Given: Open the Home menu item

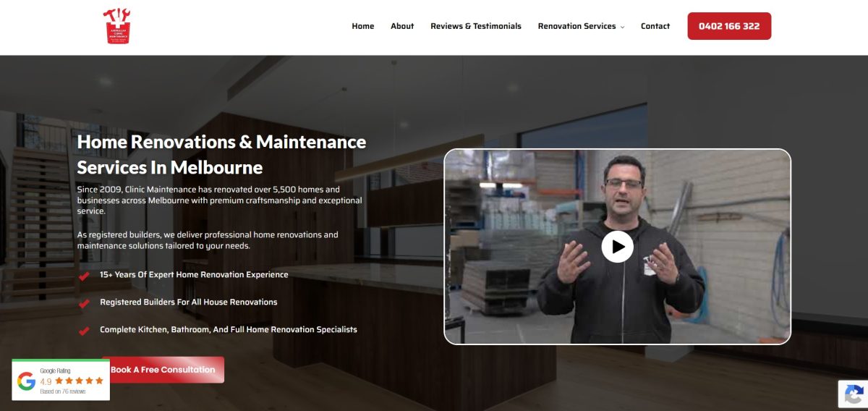Looking at the screenshot, I should [x=363, y=26].
